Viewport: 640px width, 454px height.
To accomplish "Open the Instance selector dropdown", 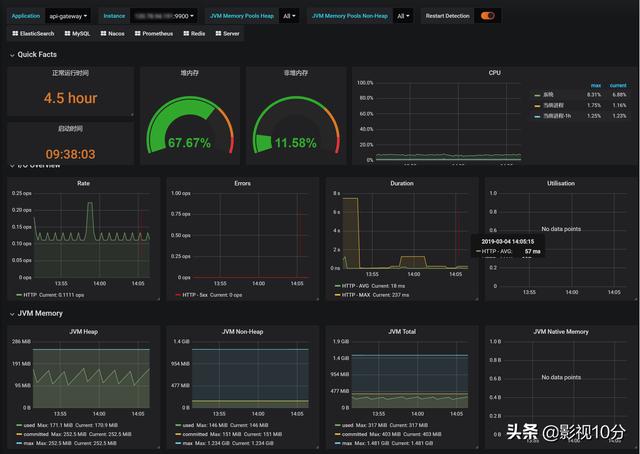I will pyautogui.click(x=164, y=16).
